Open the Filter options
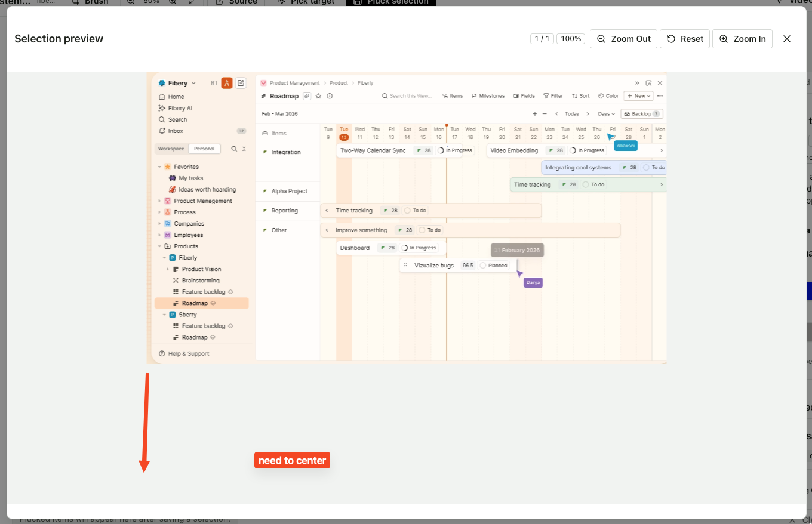Viewport: 812px width, 524px height. point(553,95)
